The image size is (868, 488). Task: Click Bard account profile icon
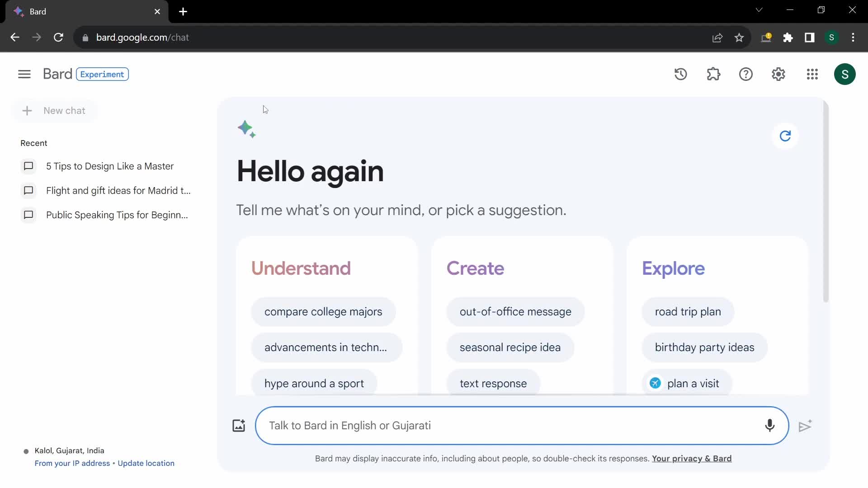845,74
